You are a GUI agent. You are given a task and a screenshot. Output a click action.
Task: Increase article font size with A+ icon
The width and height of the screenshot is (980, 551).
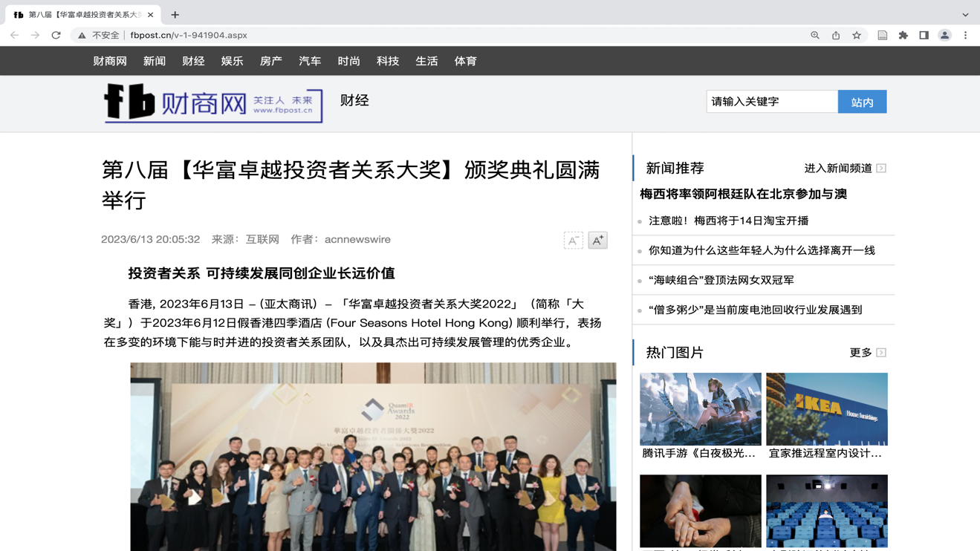pos(597,240)
